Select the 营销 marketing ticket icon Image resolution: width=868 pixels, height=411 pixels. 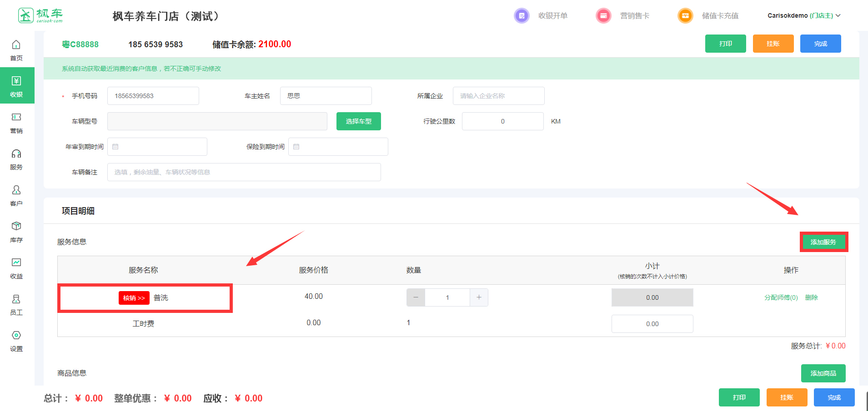pos(16,118)
